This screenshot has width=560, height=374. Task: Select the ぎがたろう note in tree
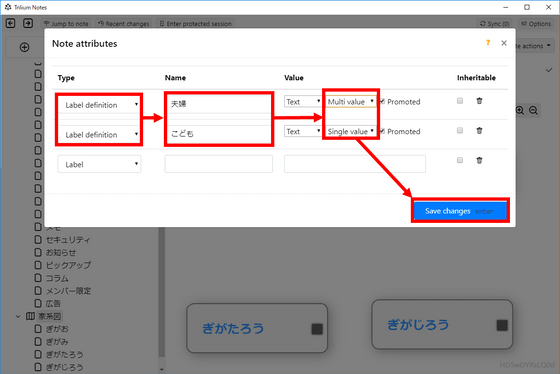point(64,354)
